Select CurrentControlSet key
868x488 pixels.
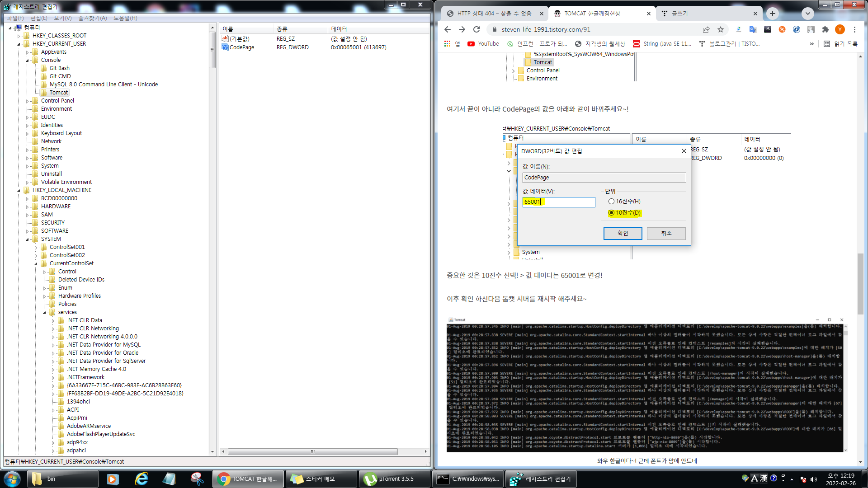click(71, 263)
